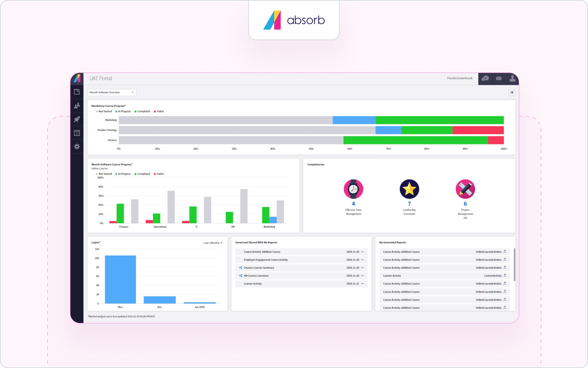Open the help chat bubble icon
The height and width of the screenshot is (368, 588).
pyautogui.click(x=485, y=79)
